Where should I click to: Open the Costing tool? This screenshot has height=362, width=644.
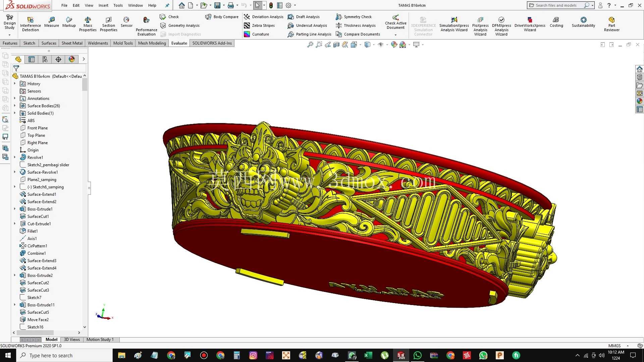point(556,22)
